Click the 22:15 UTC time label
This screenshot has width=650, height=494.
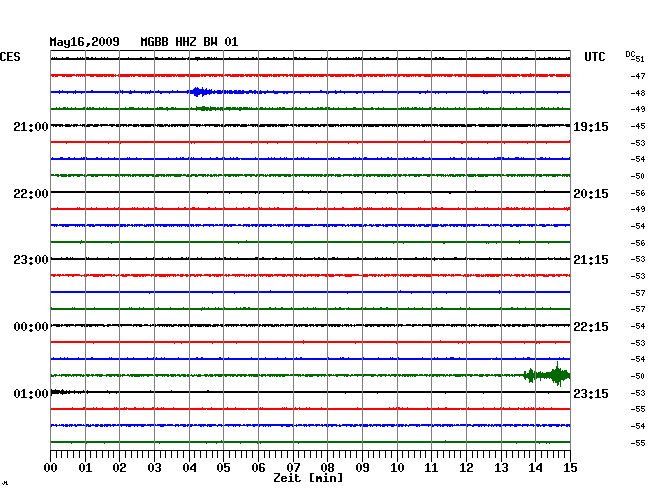591,327
